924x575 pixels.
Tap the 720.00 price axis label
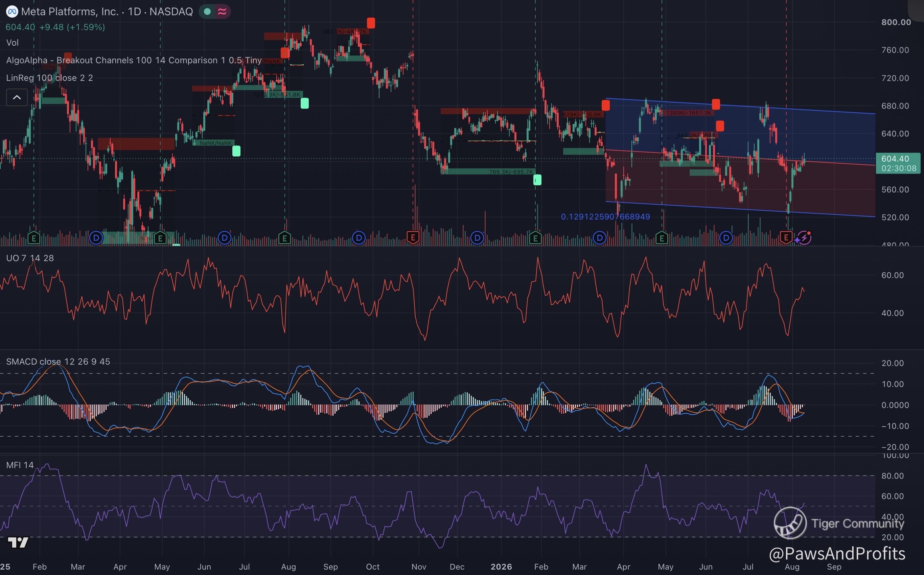pos(895,78)
